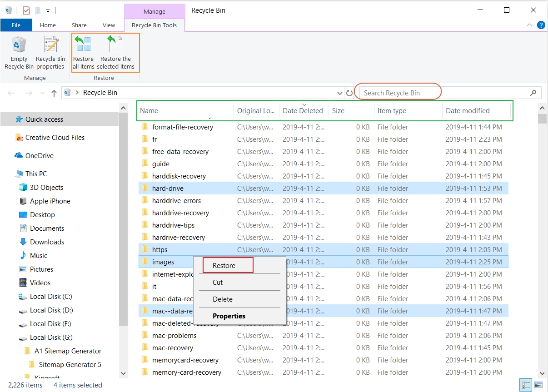Choose Cut from the context menu

coord(218,283)
